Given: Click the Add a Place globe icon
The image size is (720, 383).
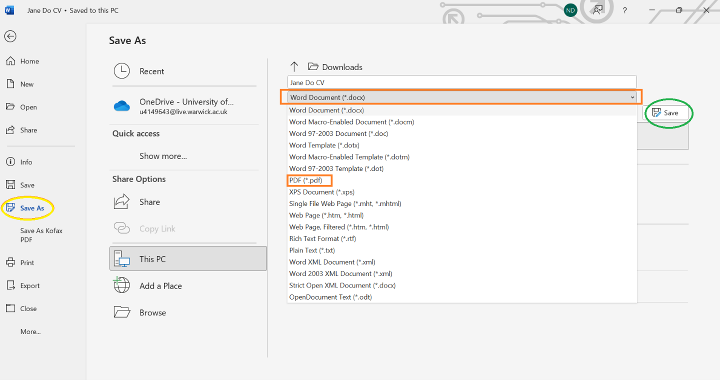Looking at the screenshot, I should tap(122, 285).
